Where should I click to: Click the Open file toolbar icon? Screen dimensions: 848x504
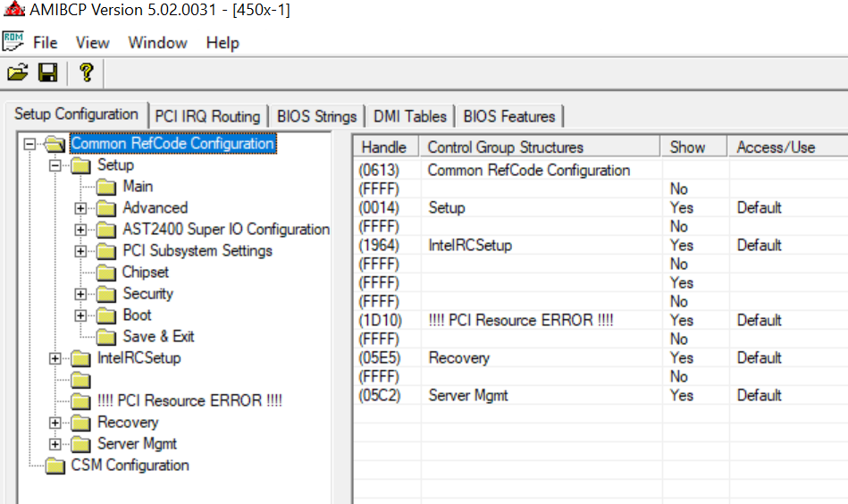pos(18,72)
